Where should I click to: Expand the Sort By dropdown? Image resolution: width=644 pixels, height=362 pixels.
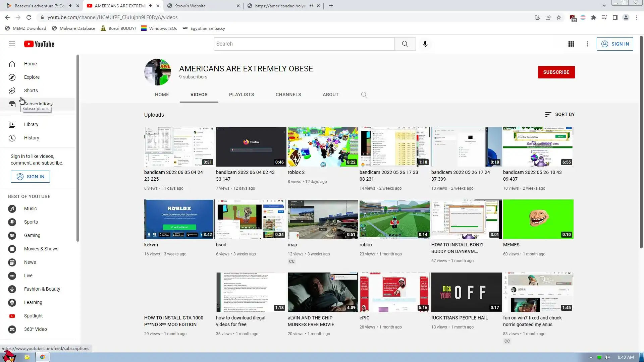click(x=560, y=114)
